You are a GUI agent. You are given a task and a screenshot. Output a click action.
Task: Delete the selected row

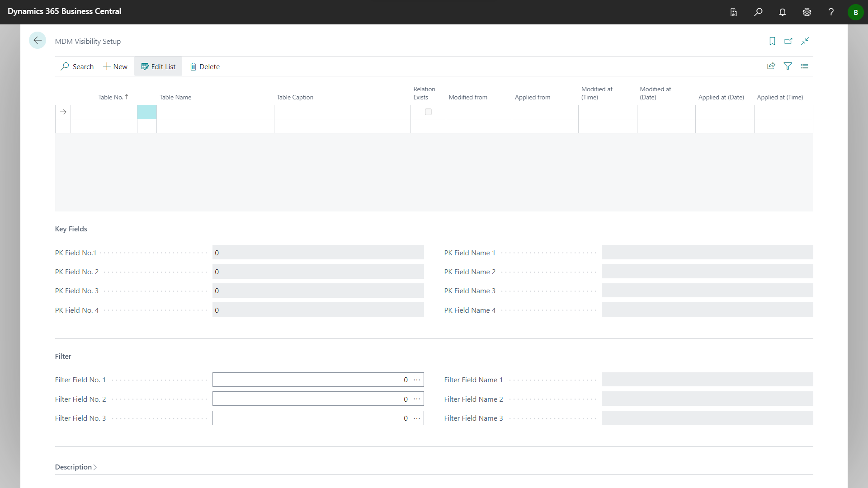point(205,66)
